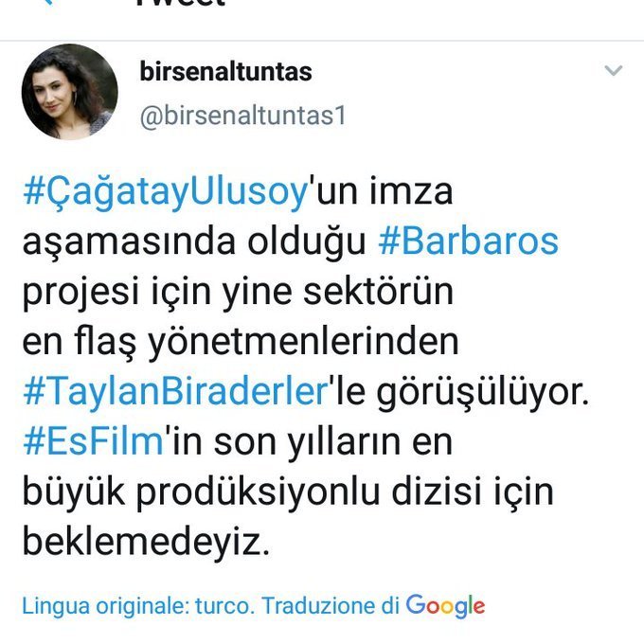Click the line en flaş yönetmenlerinden
This screenshot has width=644, height=644.
pyautogui.click(x=241, y=342)
